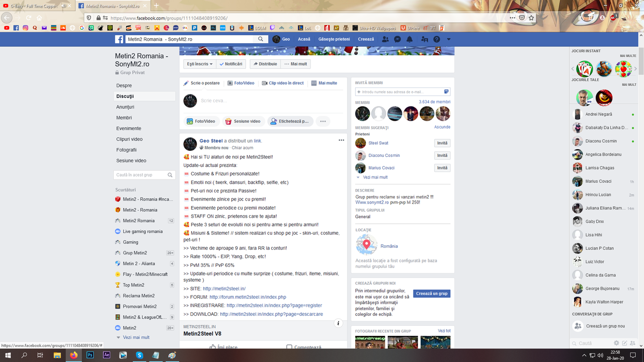Click the Facebook logo home icon
This screenshot has width=644, height=362.
(119, 39)
